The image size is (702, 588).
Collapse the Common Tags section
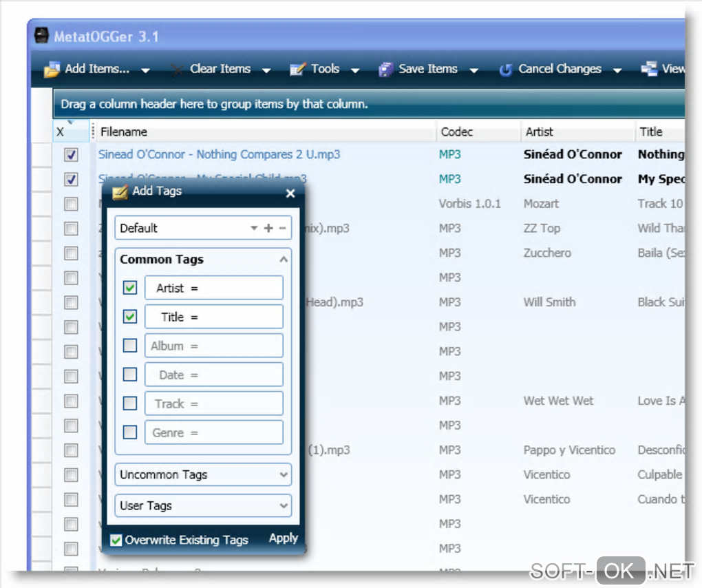coord(284,260)
